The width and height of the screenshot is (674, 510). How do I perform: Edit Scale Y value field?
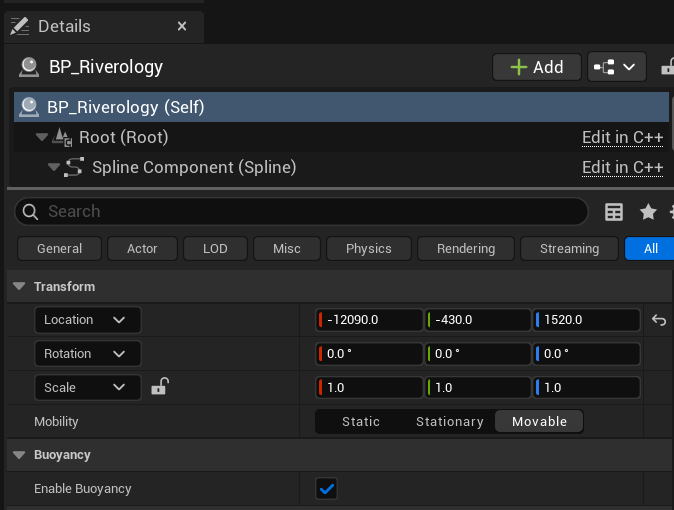478,387
